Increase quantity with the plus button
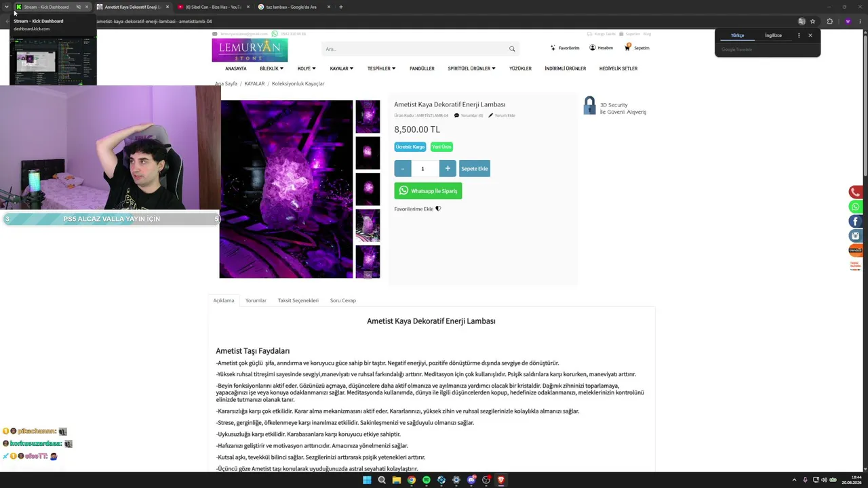This screenshot has width=868, height=488. pyautogui.click(x=448, y=169)
